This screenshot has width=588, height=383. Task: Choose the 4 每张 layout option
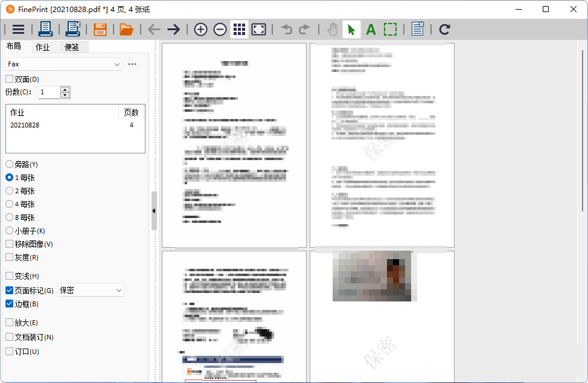pos(10,204)
